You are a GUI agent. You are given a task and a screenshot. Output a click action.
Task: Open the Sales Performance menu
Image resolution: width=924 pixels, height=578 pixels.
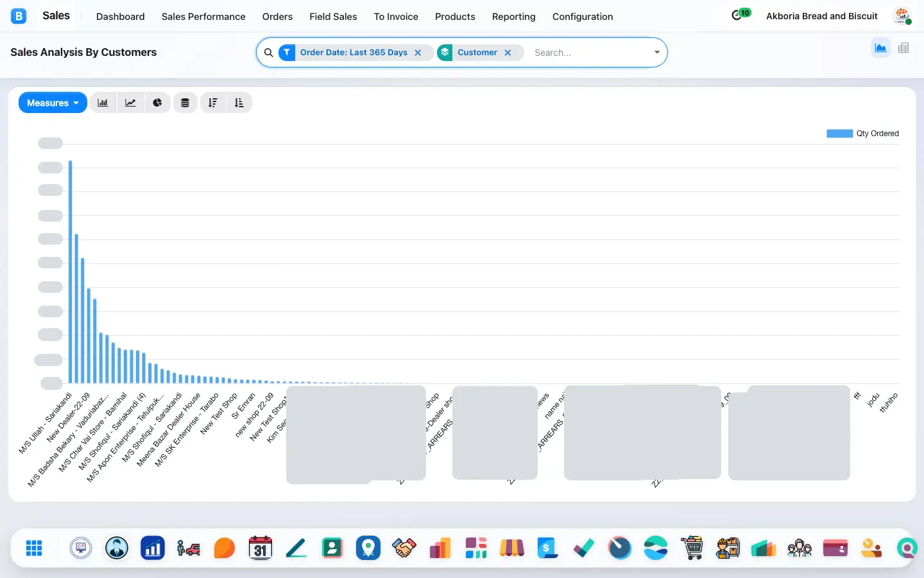203,17
